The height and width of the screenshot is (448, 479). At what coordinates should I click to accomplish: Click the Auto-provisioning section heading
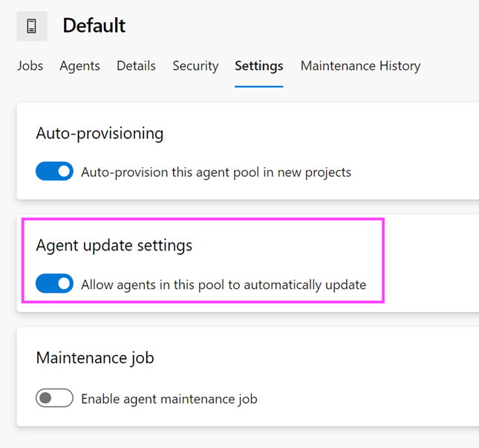click(x=100, y=134)
